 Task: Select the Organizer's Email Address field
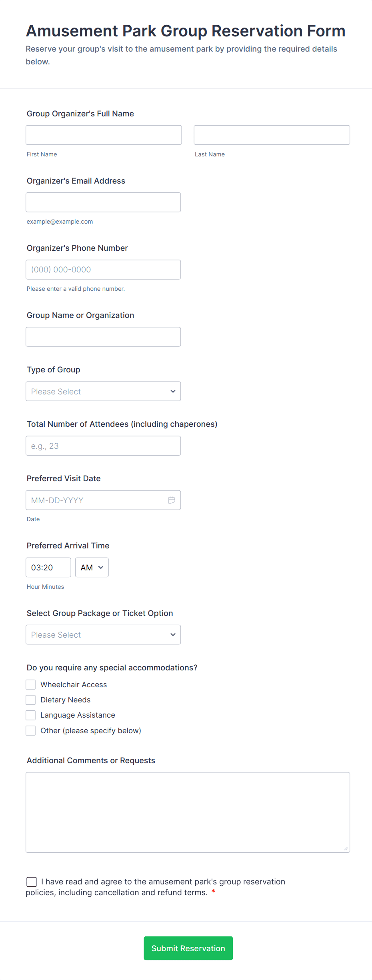click(103, 202)
